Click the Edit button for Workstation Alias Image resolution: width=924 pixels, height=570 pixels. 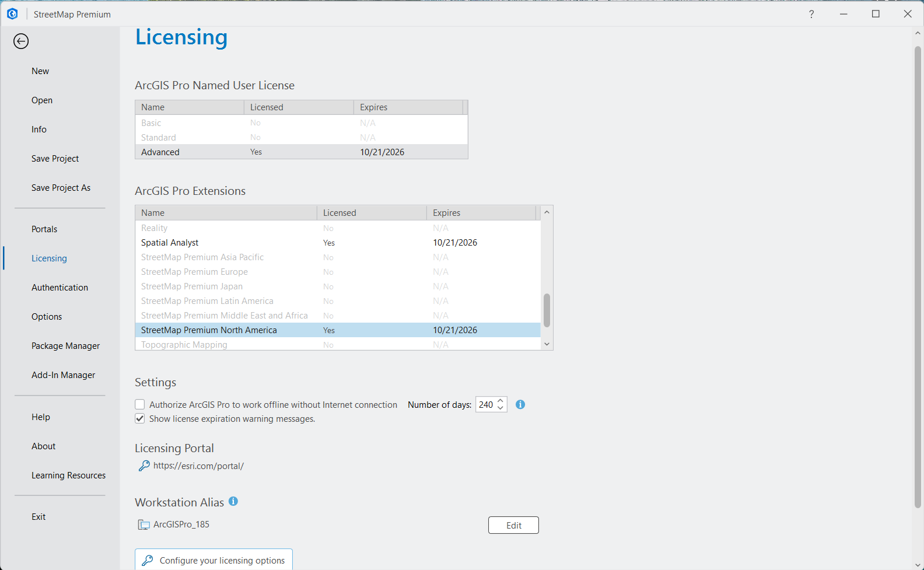(513, 525)
